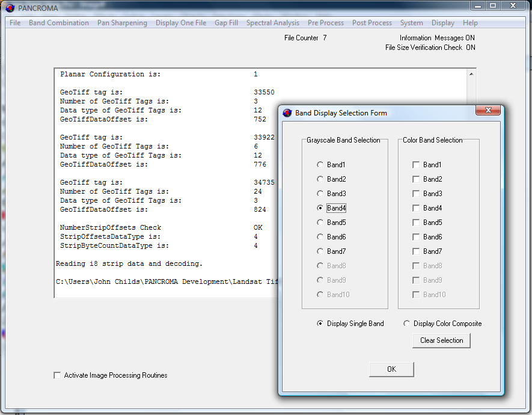532x415 pixels.
Task: Open the Spectral Analysis menu
Action: pos(273,23)
